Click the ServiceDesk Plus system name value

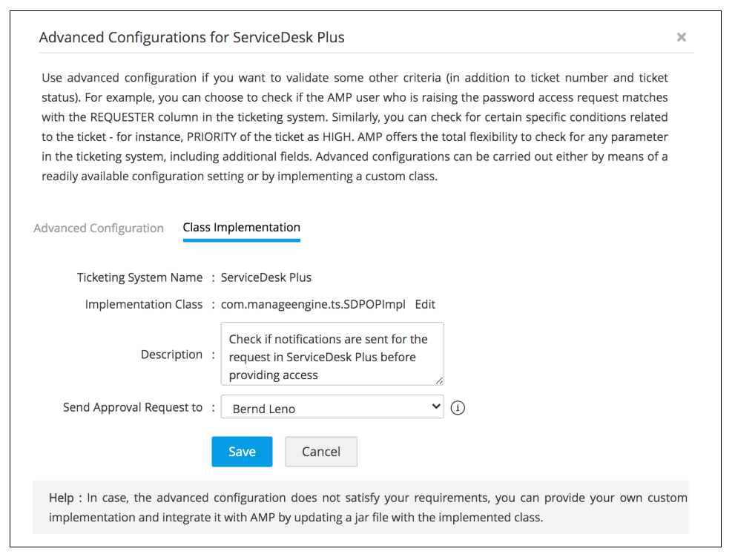(x=266, y=277)
